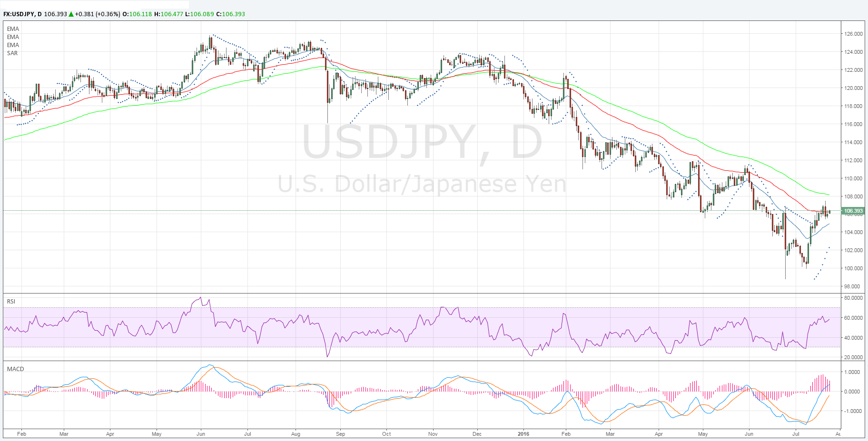Screen dimensions: 868x441
Task: Click the green up-arrow change indicator
Action: pyautogui.click(x=71, y=14)
